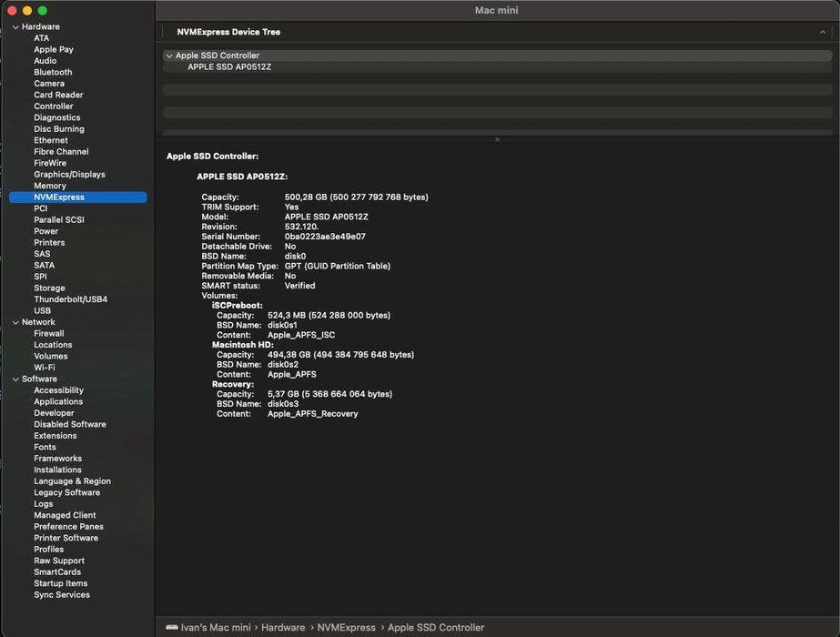The height and width of the screenshot is (637, 840).
Task: Select the highlighted NVMExpress item
Action: click(77, 197)
